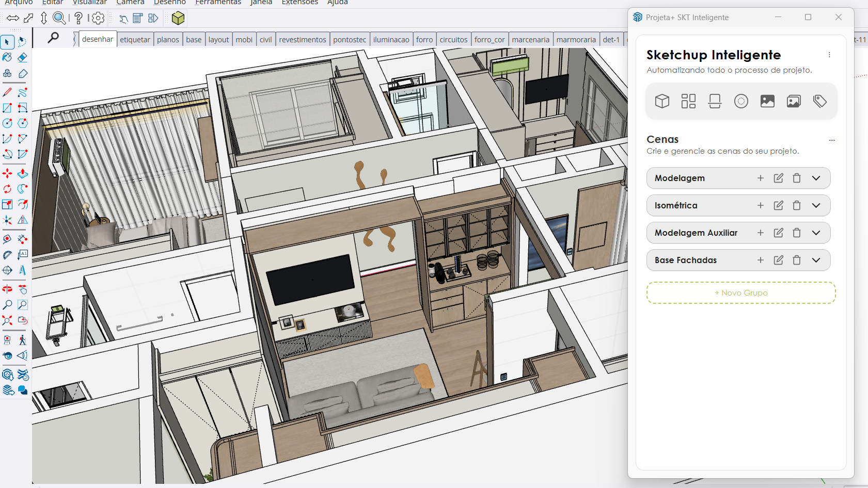
Task: Delete the Modelagem scene with trash icon
Action: (x=797, y=178)
